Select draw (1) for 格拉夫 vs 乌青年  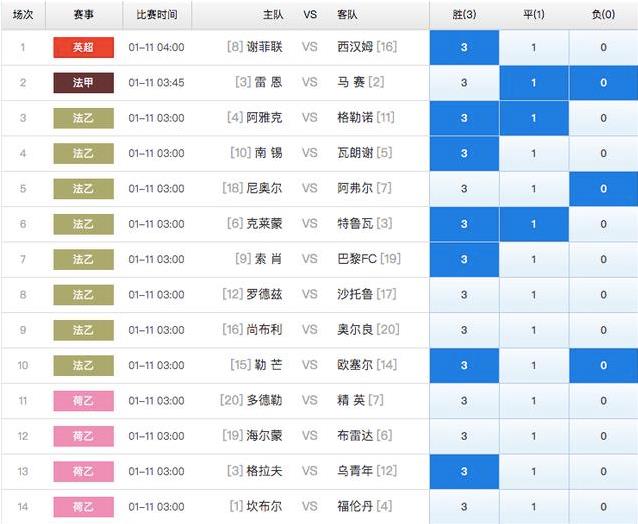coord(534,472)
